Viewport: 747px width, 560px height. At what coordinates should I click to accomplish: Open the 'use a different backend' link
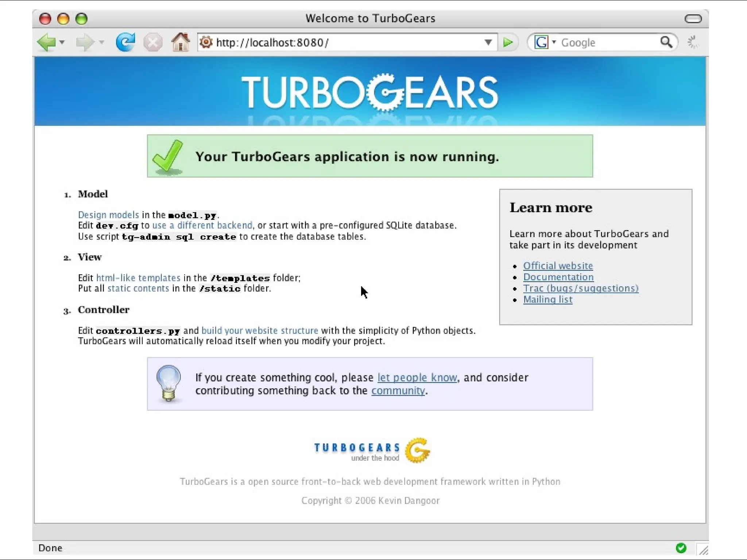(202, 225)
